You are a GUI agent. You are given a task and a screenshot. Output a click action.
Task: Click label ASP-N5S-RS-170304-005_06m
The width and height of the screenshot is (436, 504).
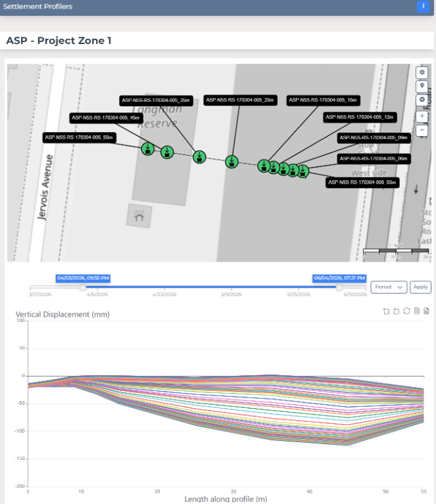tap(374, 159)
